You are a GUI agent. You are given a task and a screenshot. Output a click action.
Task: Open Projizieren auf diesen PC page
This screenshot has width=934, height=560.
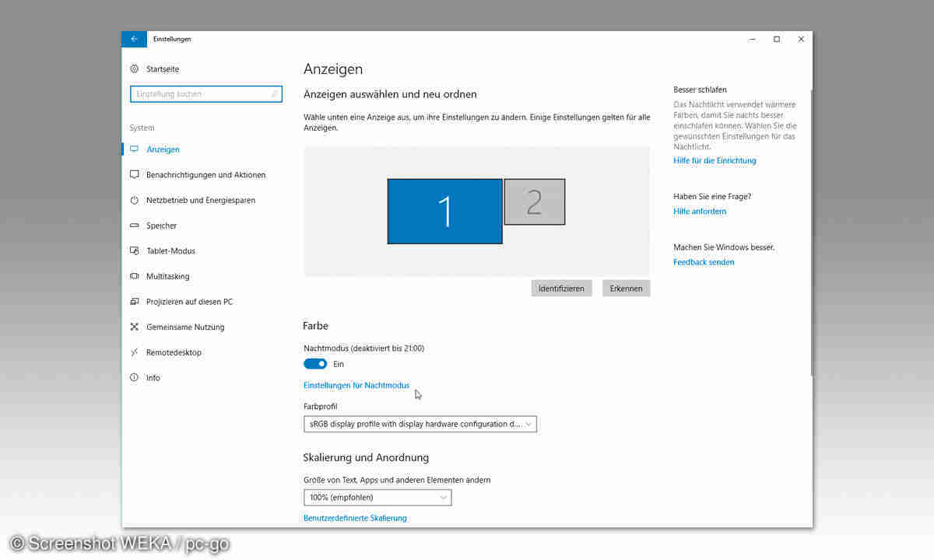tap(189, 302)
